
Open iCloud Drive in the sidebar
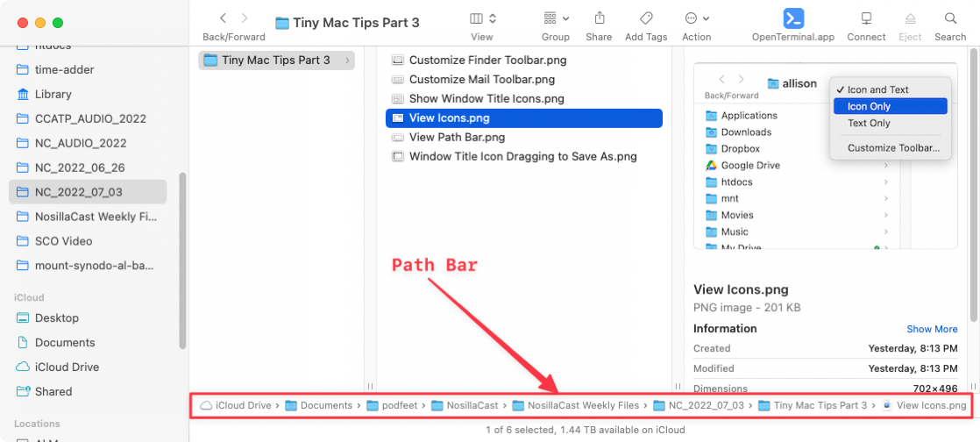pyautogui.click(x=67, y=367)
